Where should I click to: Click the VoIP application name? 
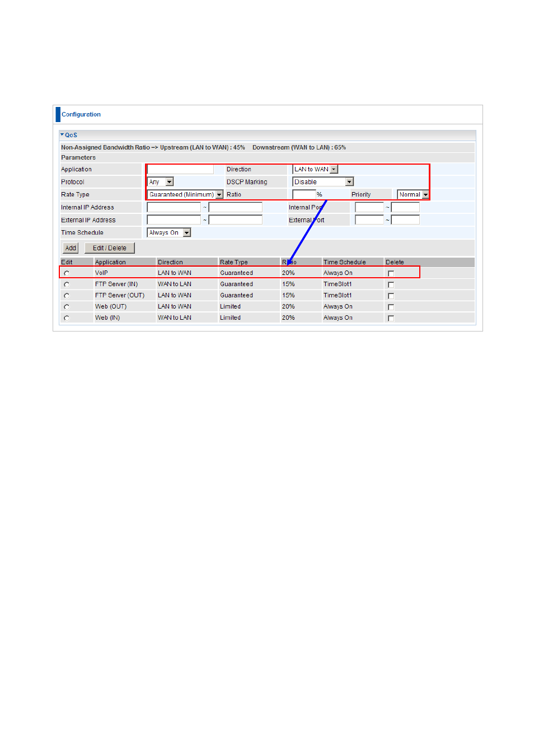click(101, 273)
